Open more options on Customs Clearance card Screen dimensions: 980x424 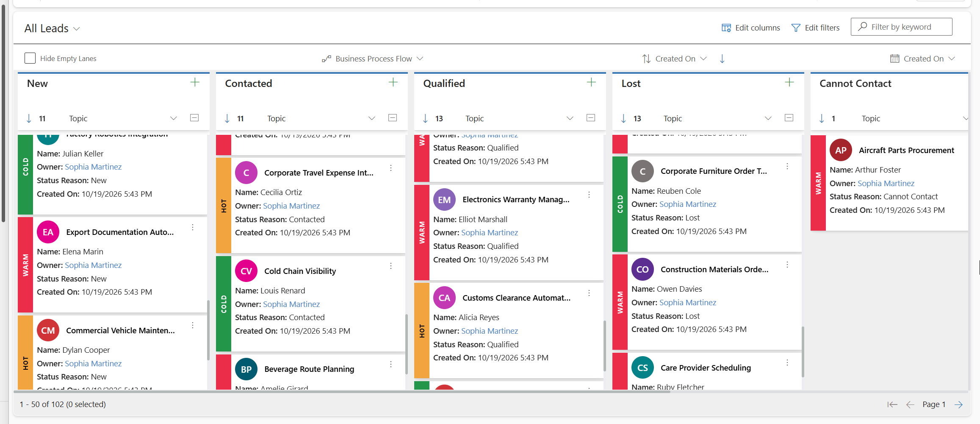click(589, 293)
